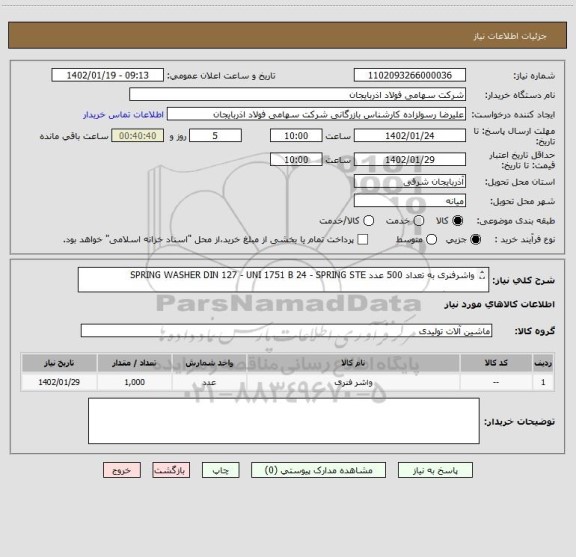Select the کالا/خدمت radio button
The image size is (576, 557).
click(x=368, y=221)
